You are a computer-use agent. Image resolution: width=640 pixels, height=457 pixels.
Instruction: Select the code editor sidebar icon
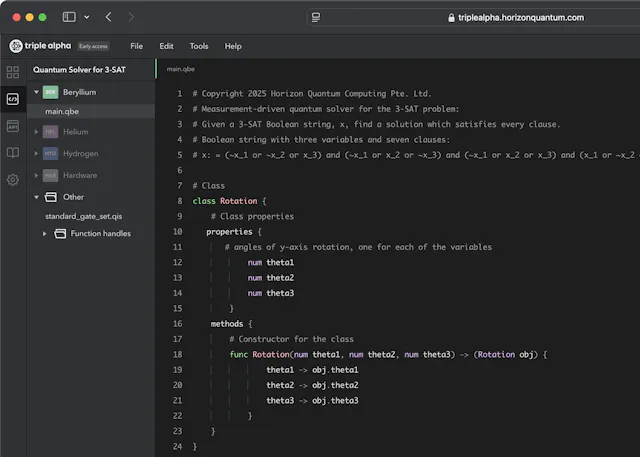[x=13, y=99]
